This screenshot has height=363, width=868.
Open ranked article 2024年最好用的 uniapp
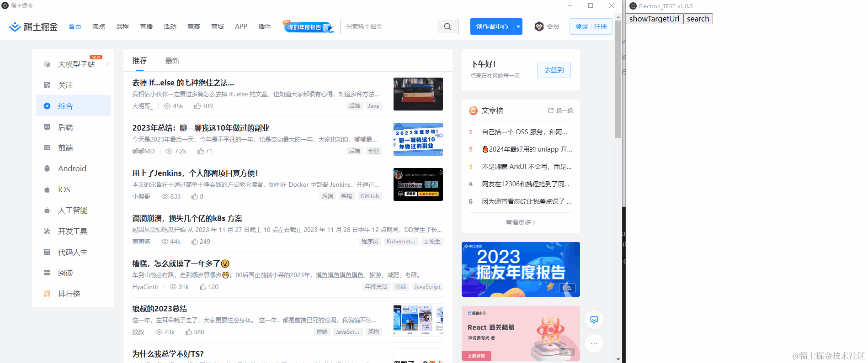[527, 149]
